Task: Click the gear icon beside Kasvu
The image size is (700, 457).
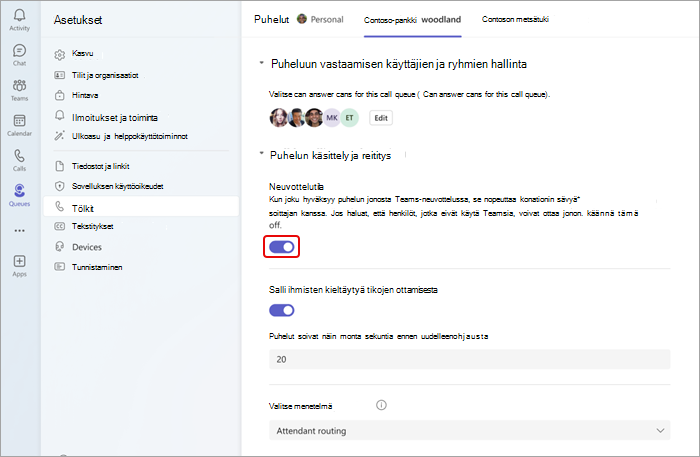Action: point(59,54)
